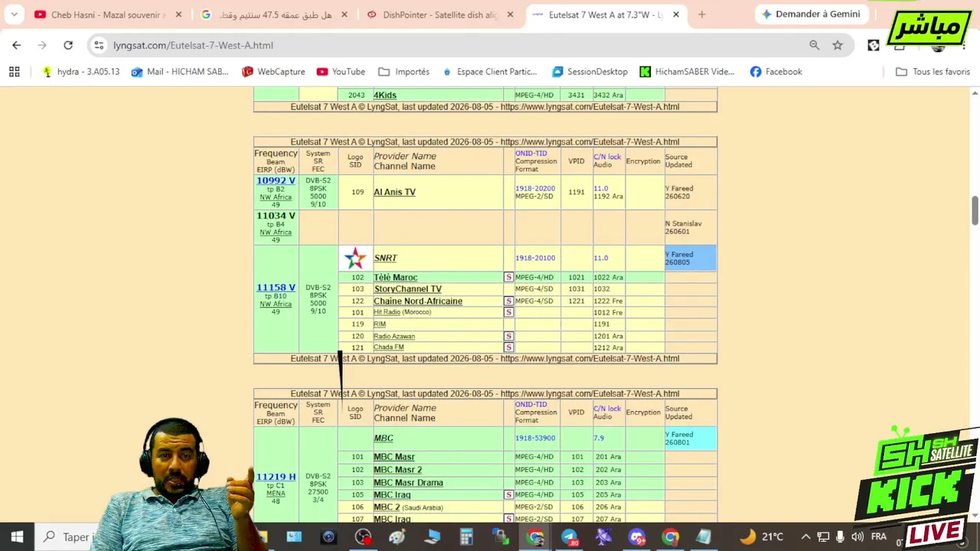The image size is (980, 551).
Task: Click the S icon beside Radio Azawan
Action: pyautogui.click(x=508, y=336)
